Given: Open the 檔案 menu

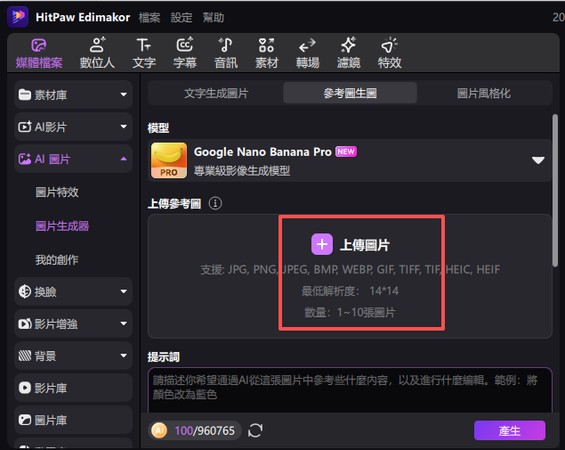Looking at the screenshot, I should pos(150,17).
